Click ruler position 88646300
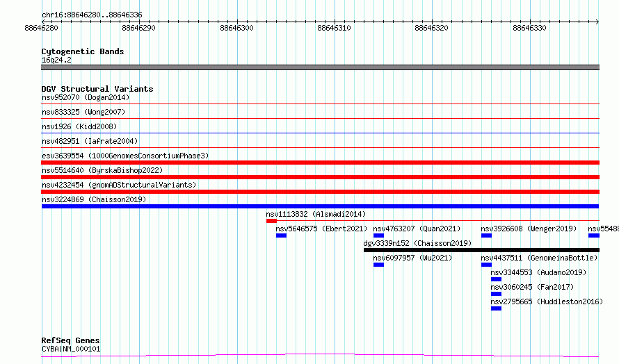Viewport: 619px width, 364px height. [236, 28]
